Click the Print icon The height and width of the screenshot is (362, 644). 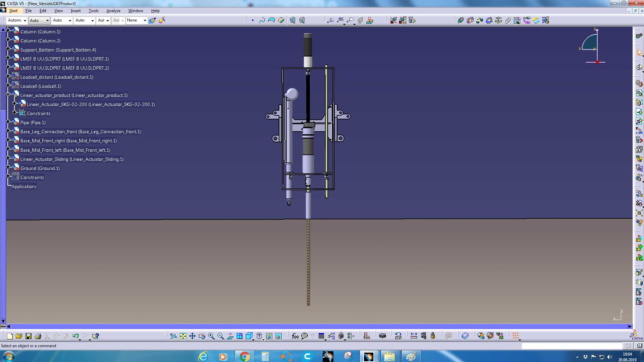pyautogui.click(x=38, y=336)
